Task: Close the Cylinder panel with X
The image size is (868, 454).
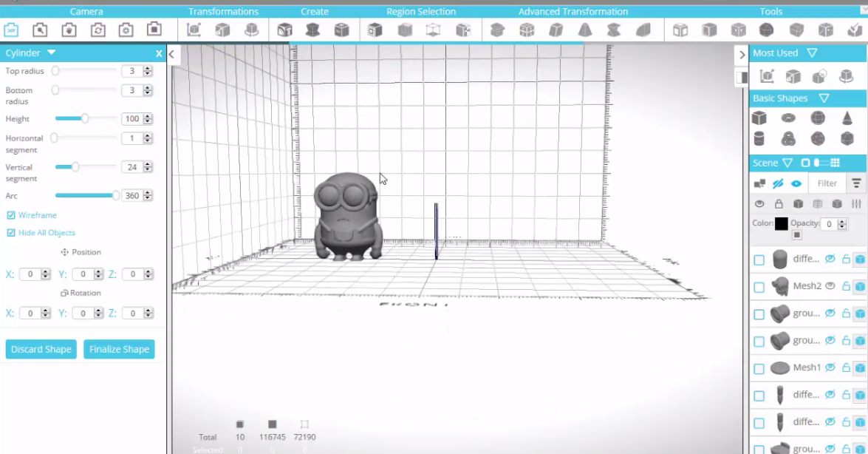Action: (x=159, y=53)
